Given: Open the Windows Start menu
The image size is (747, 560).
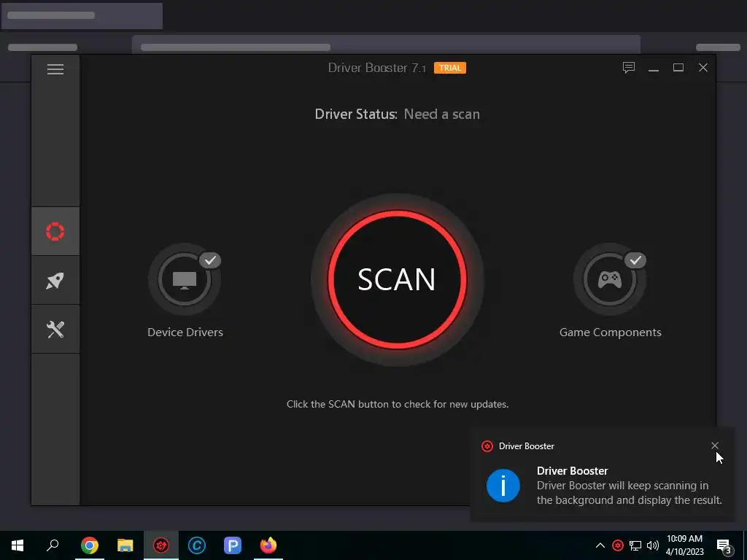Looking at the screenshot, I should [x=18, y=545].
